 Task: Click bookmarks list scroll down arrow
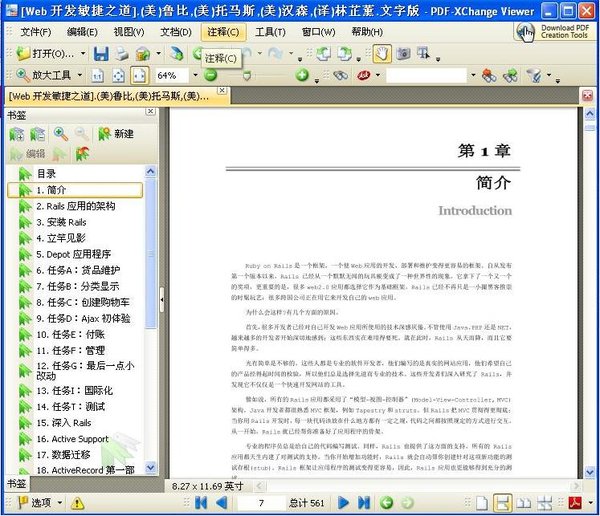pyautogui.click(x=151, y=467)
